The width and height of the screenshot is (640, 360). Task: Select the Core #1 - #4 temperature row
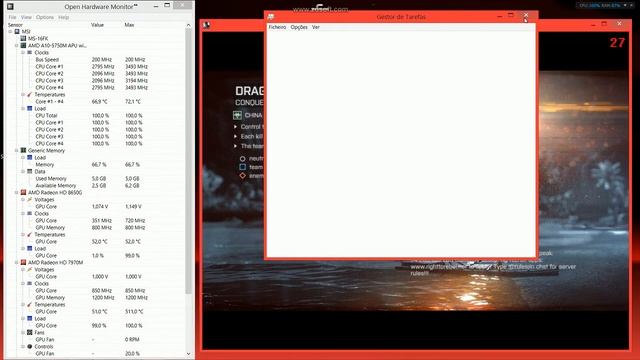[96, 101]
